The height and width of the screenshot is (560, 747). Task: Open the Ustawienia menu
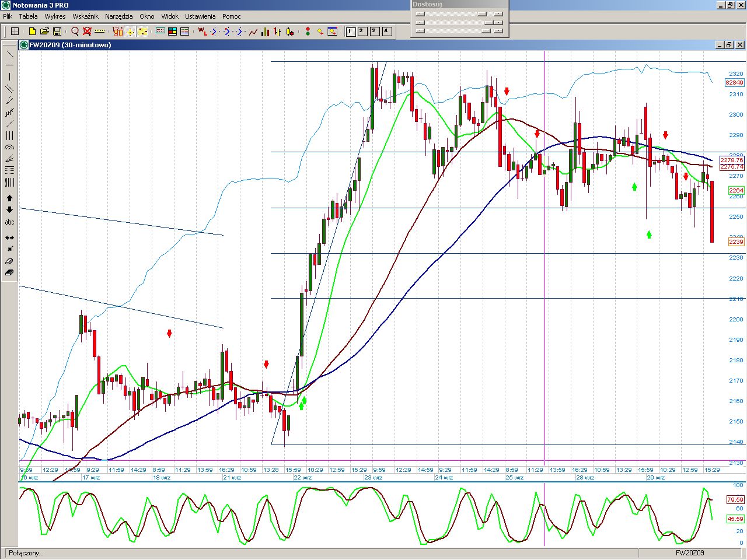coord(200,16)
